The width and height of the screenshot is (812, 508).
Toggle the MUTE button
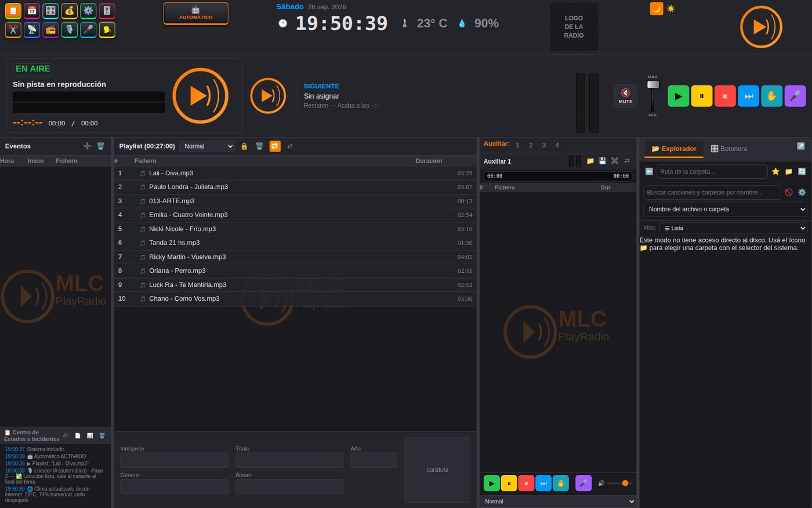click(625, 96)
